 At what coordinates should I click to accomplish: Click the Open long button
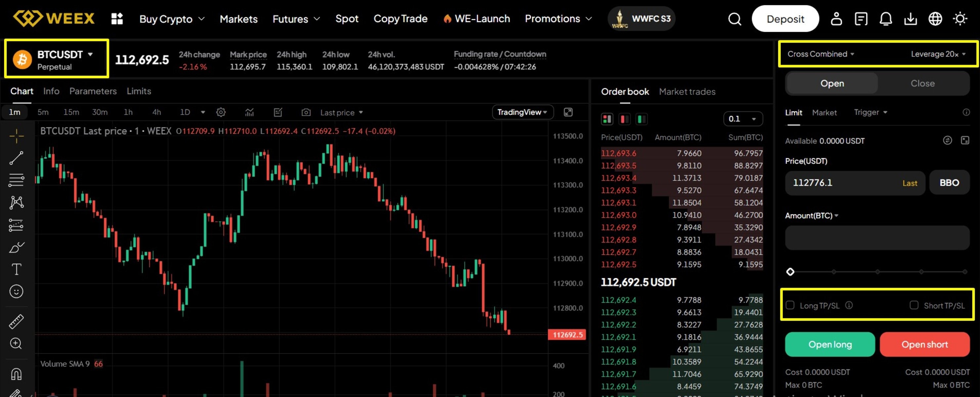(830, 344)
